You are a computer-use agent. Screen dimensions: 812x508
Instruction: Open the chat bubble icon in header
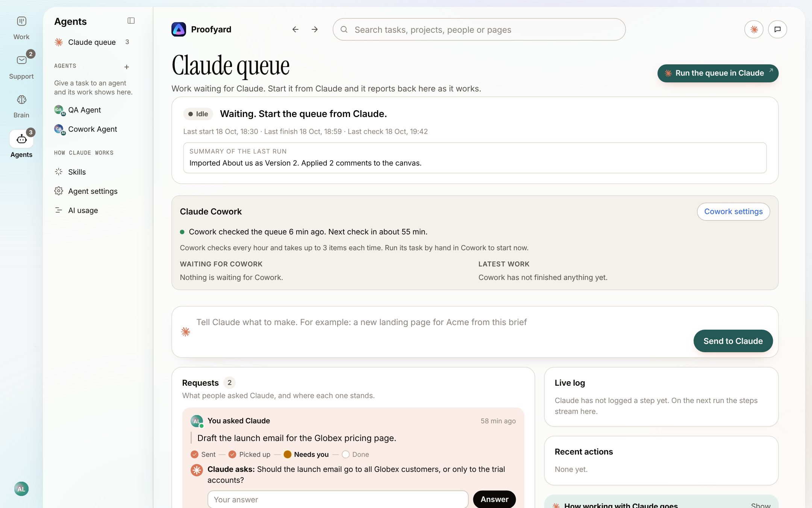(x=777, y=29)
